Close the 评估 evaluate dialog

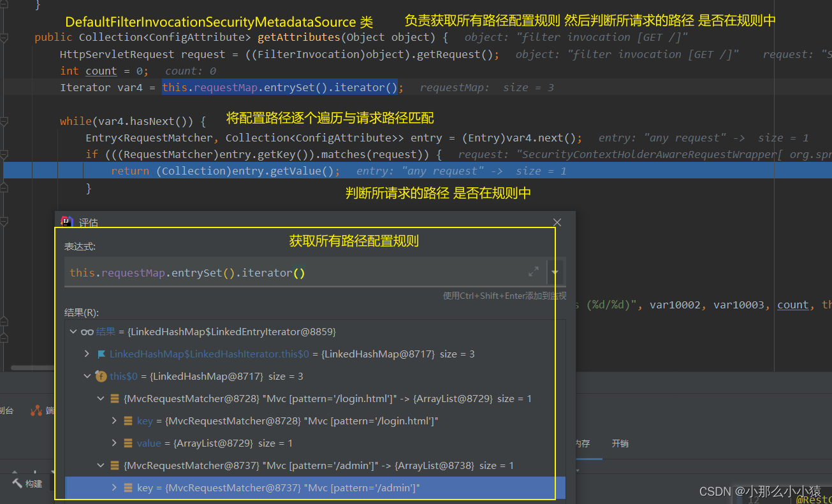557,222
